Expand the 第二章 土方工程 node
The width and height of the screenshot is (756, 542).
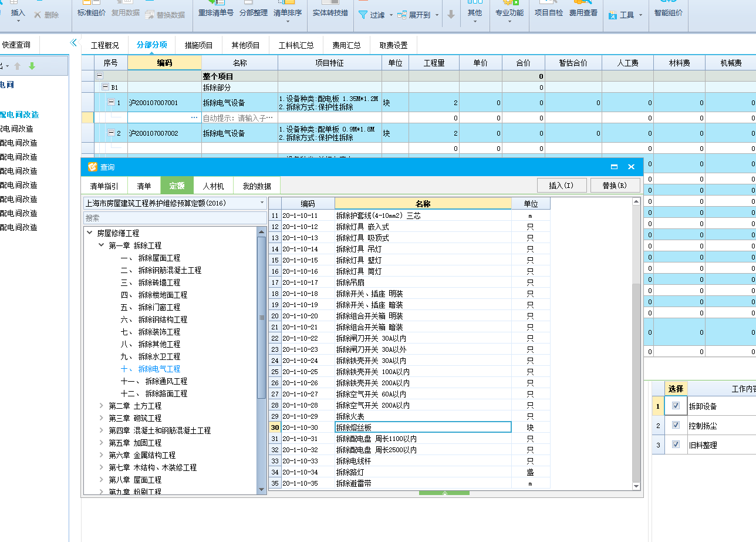(102, 406)
